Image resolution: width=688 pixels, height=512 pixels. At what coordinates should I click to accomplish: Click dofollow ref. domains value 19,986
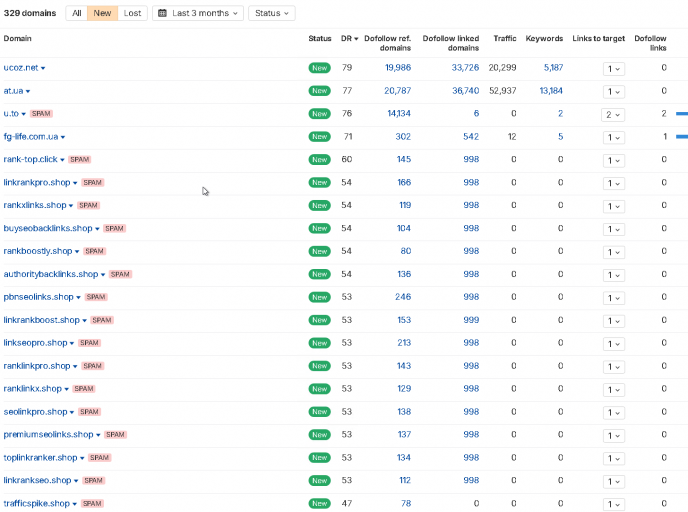pyautogui.click(x=398, y=68)
